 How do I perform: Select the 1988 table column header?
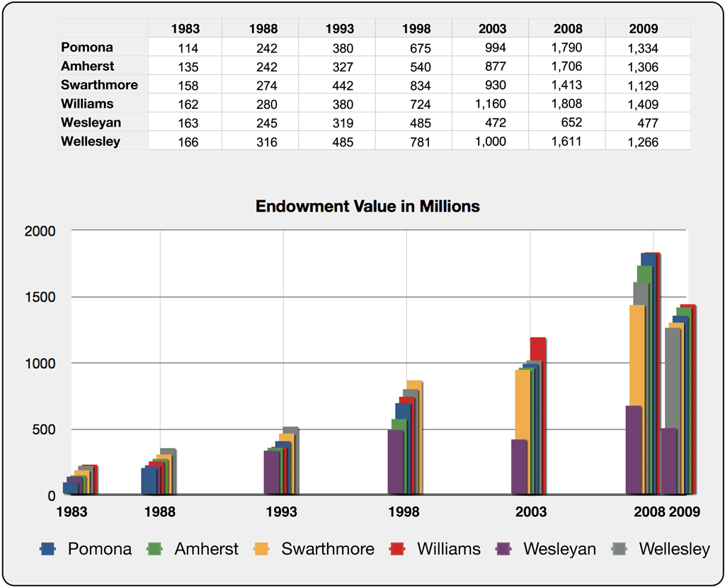(x=261, y=28)
